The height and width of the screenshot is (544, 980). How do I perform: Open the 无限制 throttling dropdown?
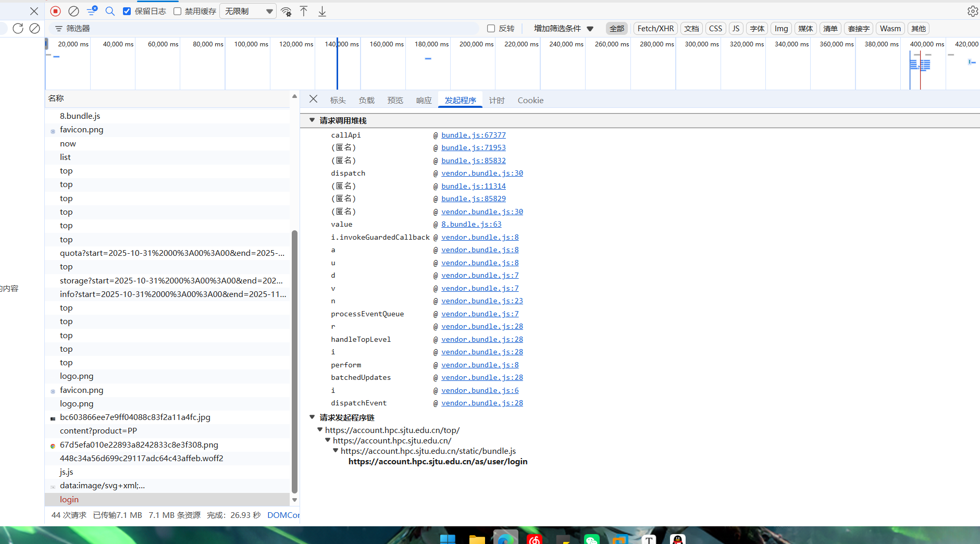pyautogui.click(x=249, y=11)
